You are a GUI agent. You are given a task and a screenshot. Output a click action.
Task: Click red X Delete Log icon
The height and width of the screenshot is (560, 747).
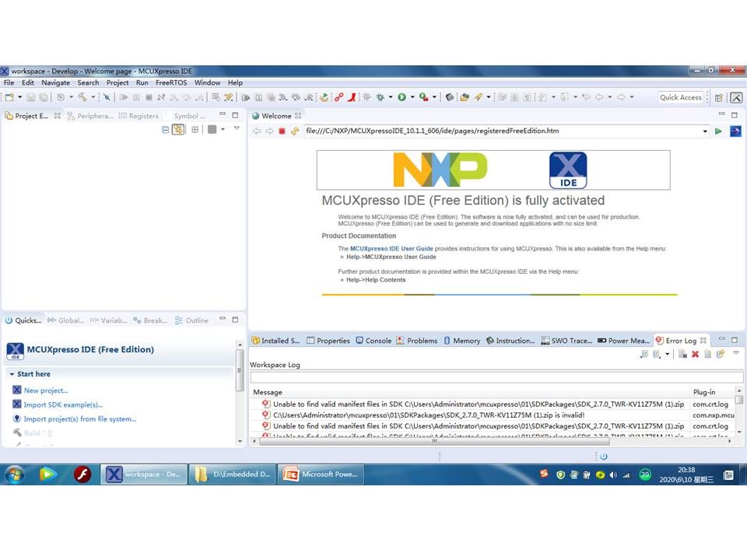click(695, 355)
